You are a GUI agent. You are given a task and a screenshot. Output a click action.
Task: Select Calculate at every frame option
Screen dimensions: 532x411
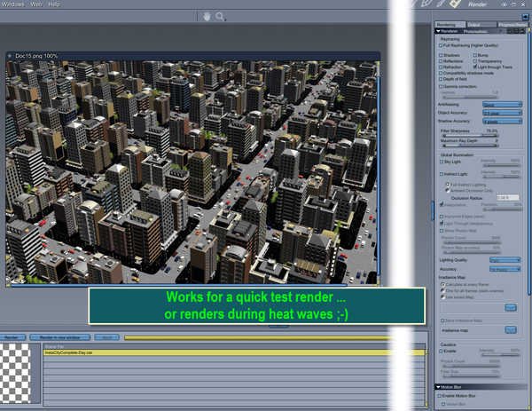[443, 283]
